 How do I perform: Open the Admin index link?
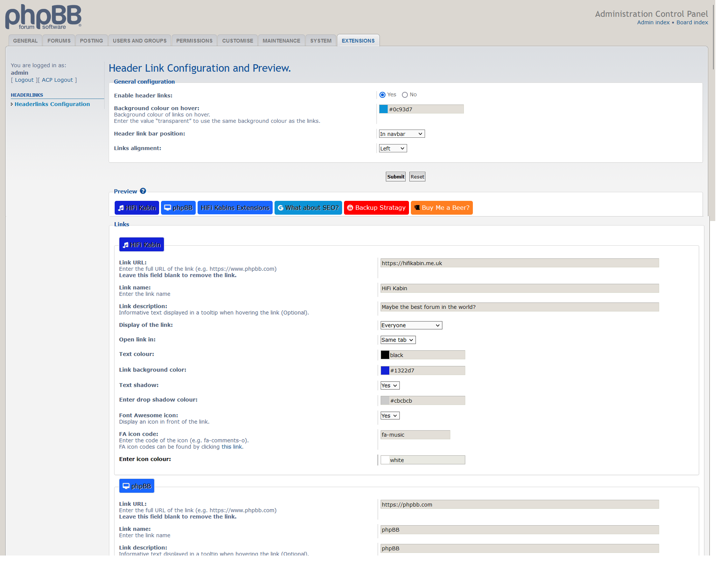653,22
